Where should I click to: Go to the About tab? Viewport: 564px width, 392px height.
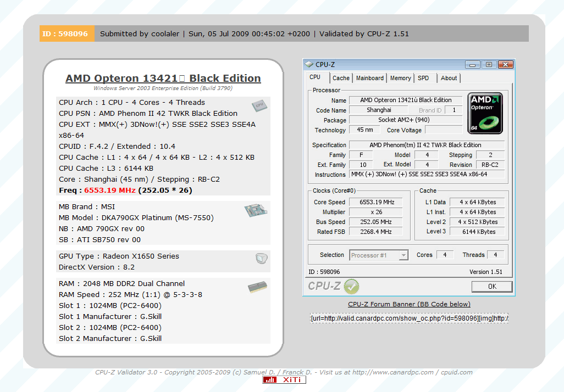[x=449, y=78]
